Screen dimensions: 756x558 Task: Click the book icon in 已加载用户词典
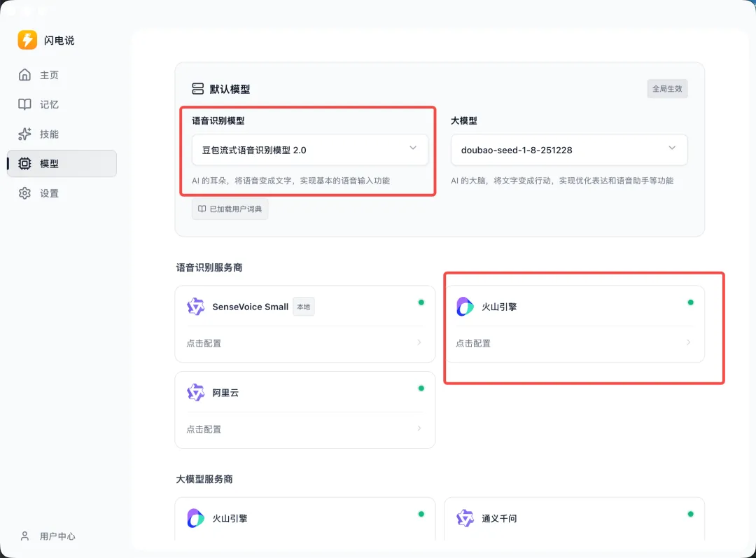click(202, 209)
